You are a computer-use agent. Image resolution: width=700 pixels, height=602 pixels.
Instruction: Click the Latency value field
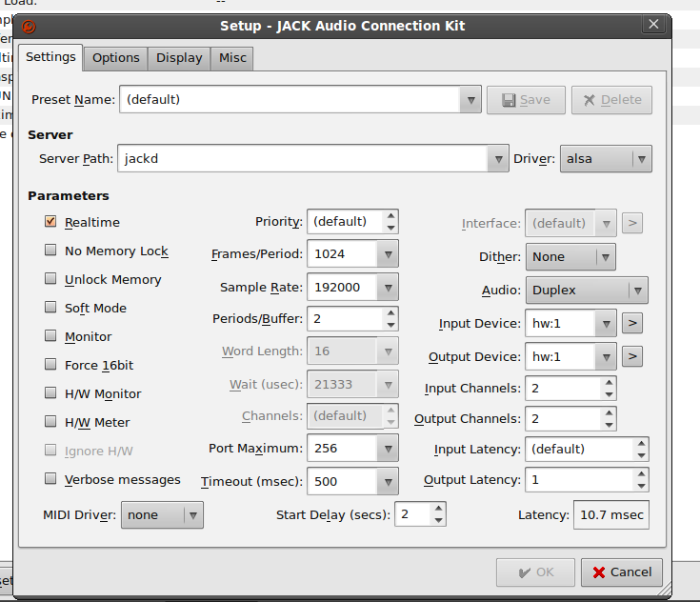[x=611, y=515]
